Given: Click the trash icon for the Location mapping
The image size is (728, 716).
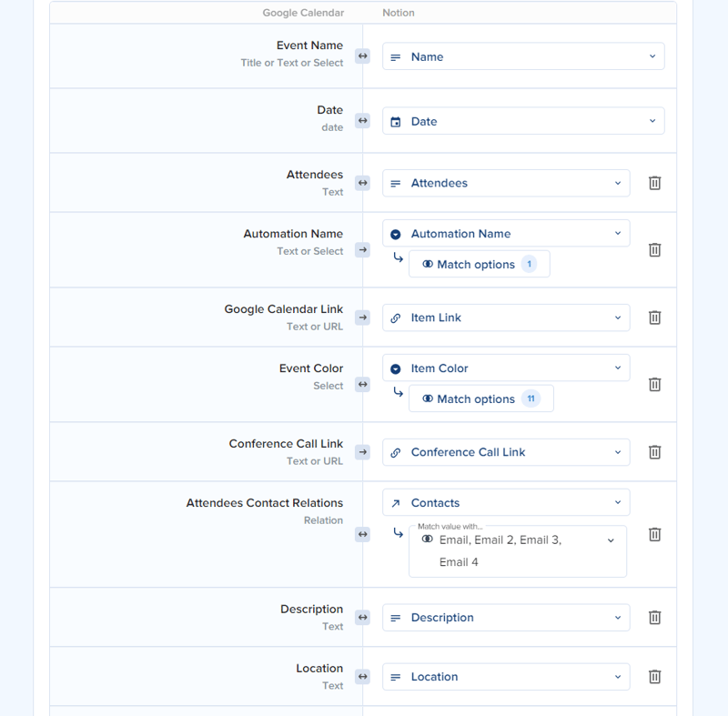Looking at the screenshot, I should click(x=654, y=677).
